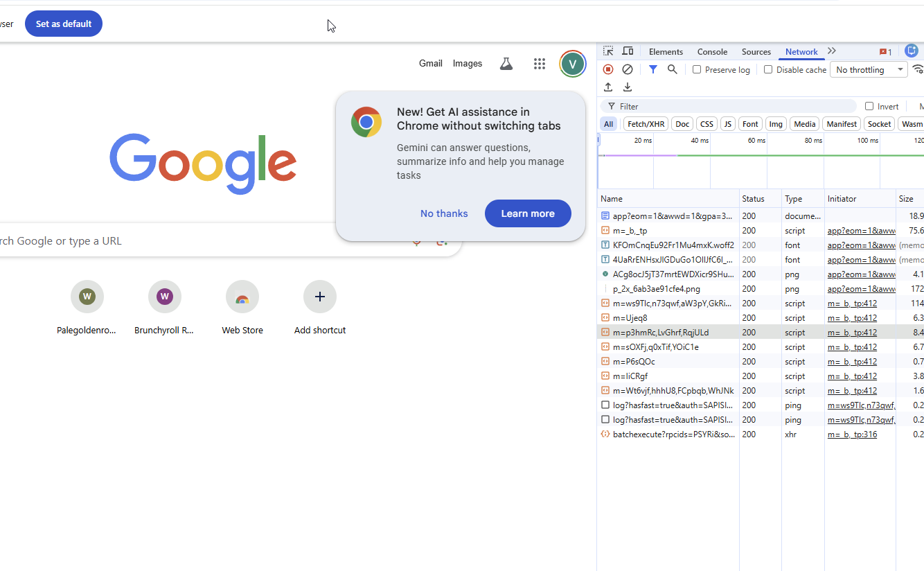Dismiss the prompt with No thanks

click(x=444, y=213)
